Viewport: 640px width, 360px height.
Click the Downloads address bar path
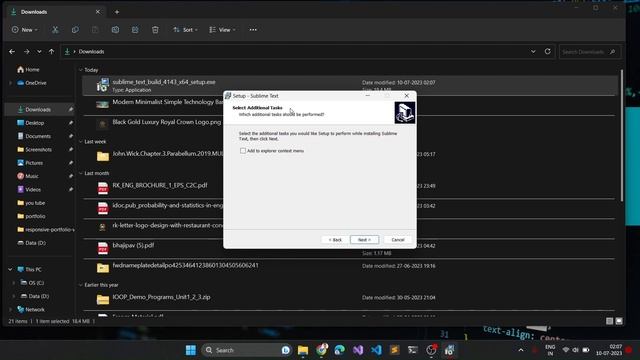91,52
